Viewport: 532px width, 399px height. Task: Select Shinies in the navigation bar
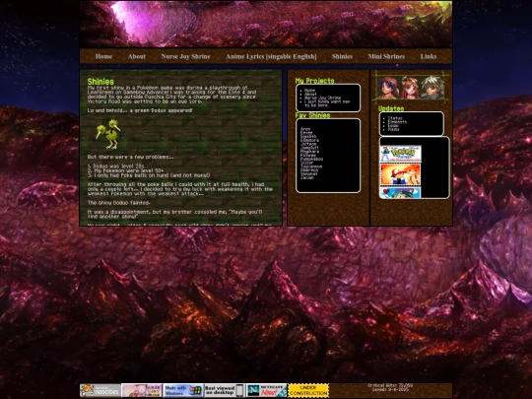click(x=342, y=57)
